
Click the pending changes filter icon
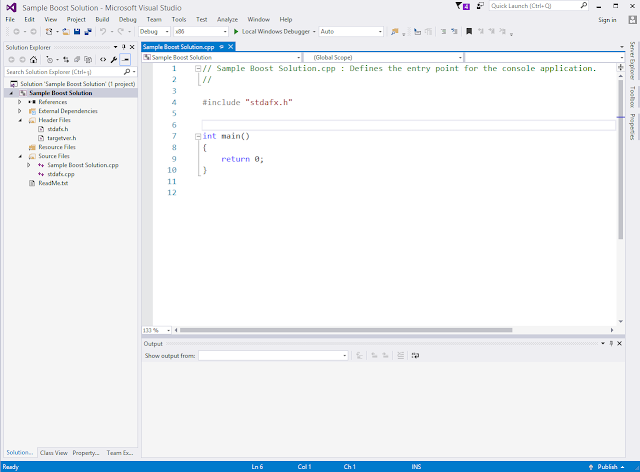tap(49, 60)
